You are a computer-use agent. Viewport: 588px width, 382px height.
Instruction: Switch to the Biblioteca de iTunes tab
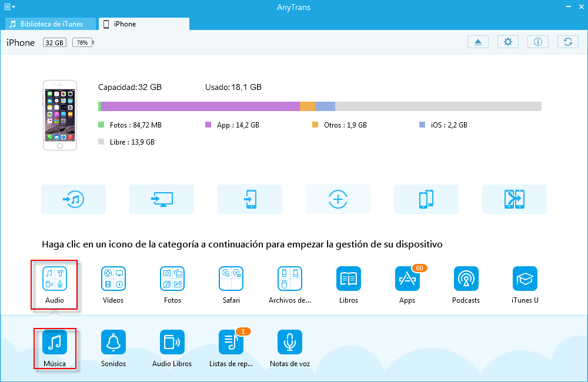point(51,24)
